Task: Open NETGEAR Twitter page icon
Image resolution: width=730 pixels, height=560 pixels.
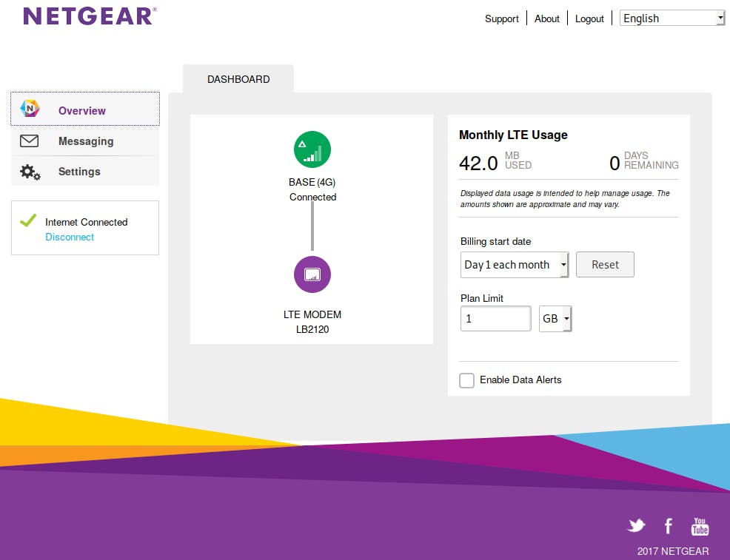Action: click(x=636, y=526)
